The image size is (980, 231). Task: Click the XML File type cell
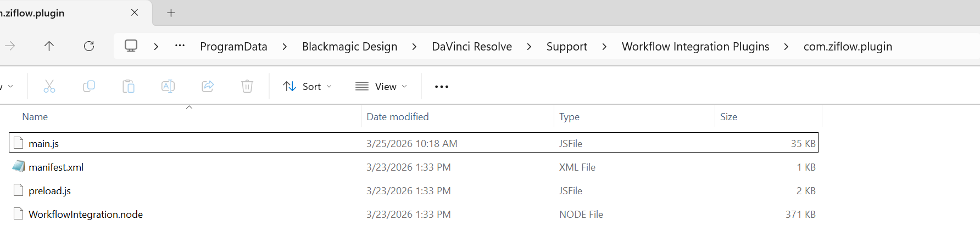(577, 167)
